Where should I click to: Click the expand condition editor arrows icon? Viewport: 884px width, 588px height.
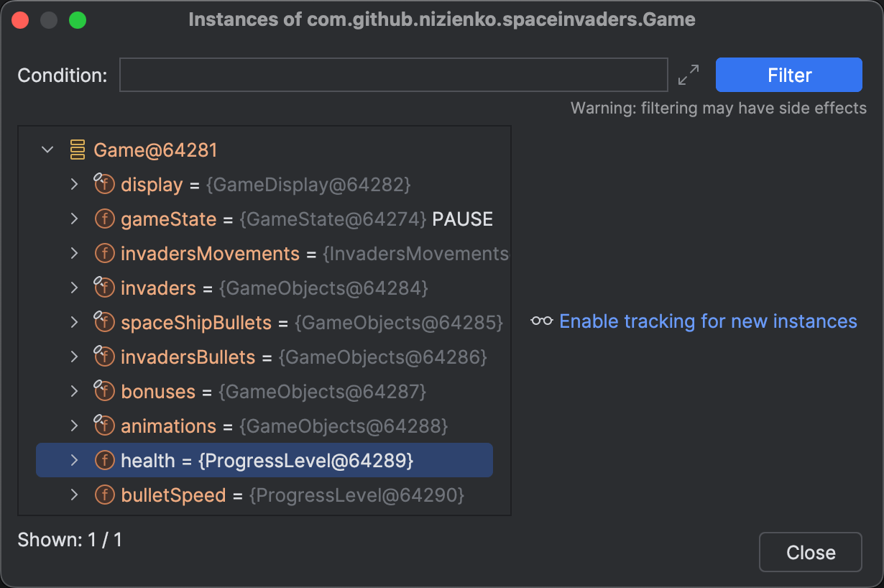tap(689, 75)
